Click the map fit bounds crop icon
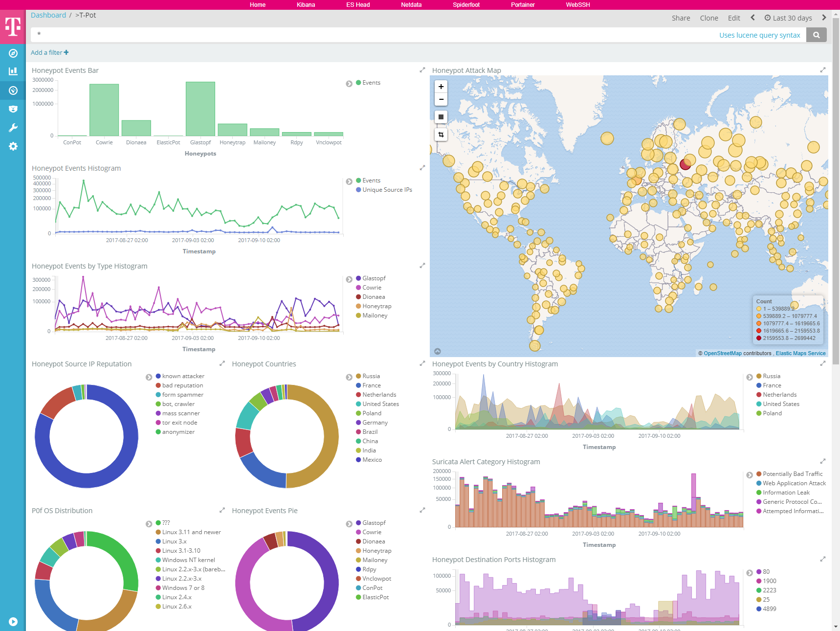Image resolution: width=840 pixels, height=631 pixels. coord(441,135)
